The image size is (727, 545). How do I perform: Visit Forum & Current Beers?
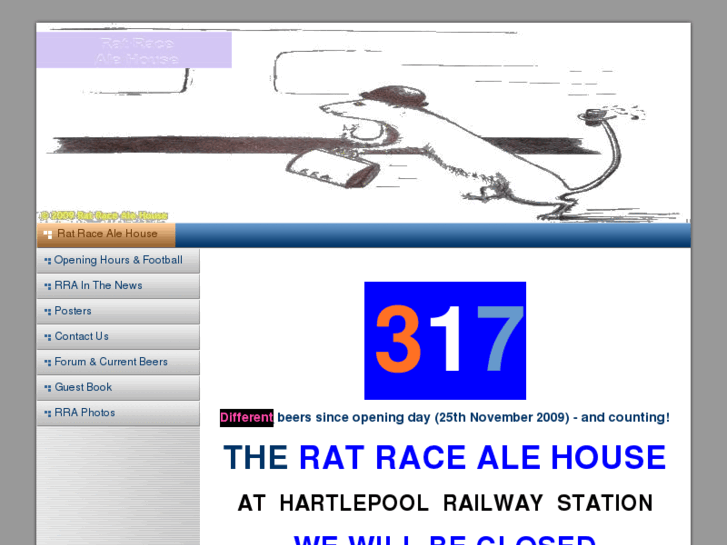point(118,362)
